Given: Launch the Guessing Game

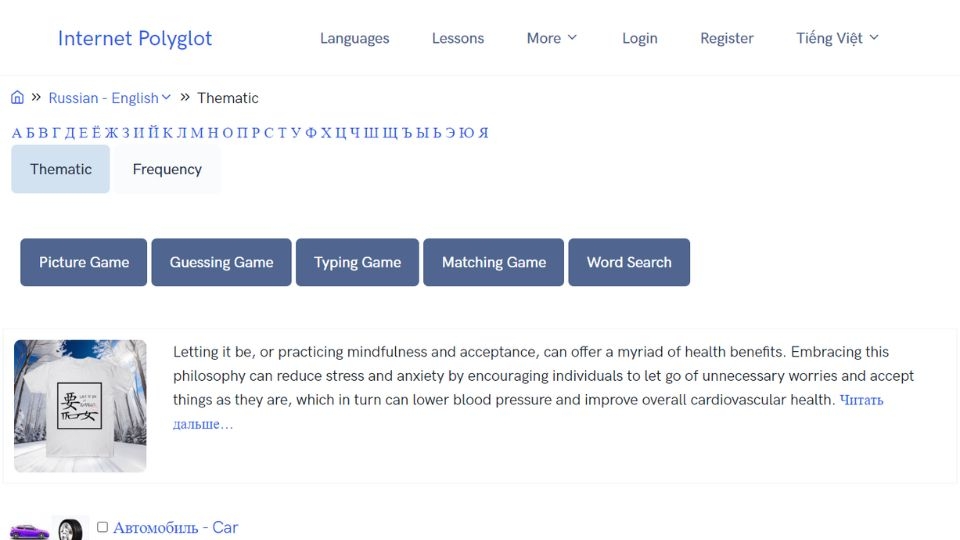Looking at the screenshot, I should pyautogui.click(x=221, y=262).
